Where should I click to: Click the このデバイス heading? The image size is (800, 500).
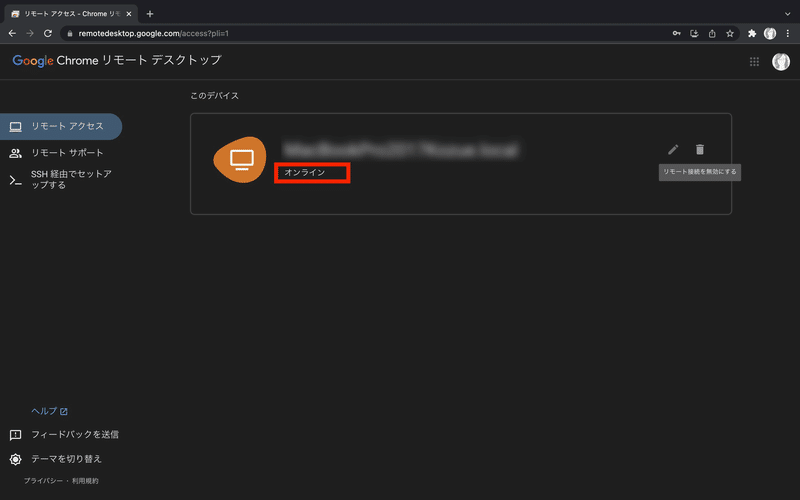pyautogui.click(x=214, y=96)
